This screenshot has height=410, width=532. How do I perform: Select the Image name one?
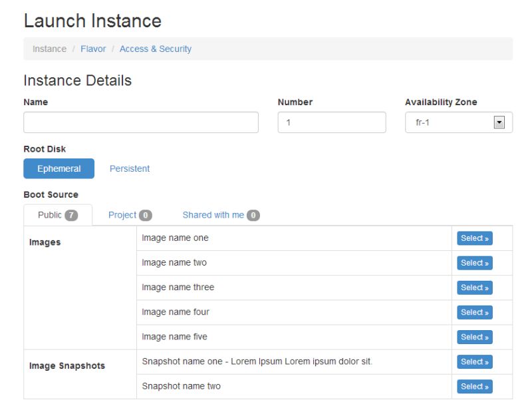click(x=474, y=238)
